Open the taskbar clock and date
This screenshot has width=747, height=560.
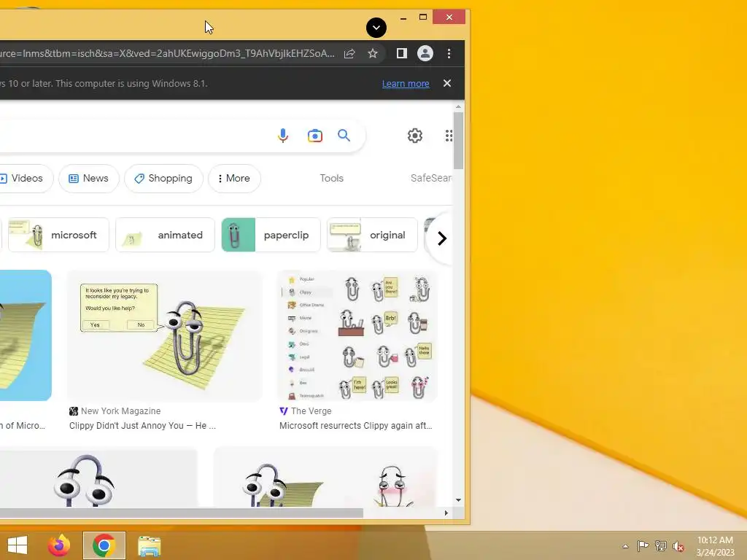click(715, 546)
